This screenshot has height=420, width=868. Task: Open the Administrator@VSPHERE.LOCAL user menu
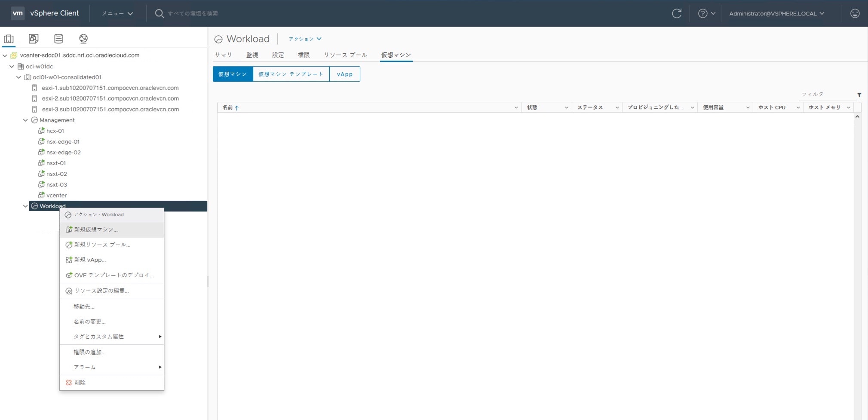(776, 13)
